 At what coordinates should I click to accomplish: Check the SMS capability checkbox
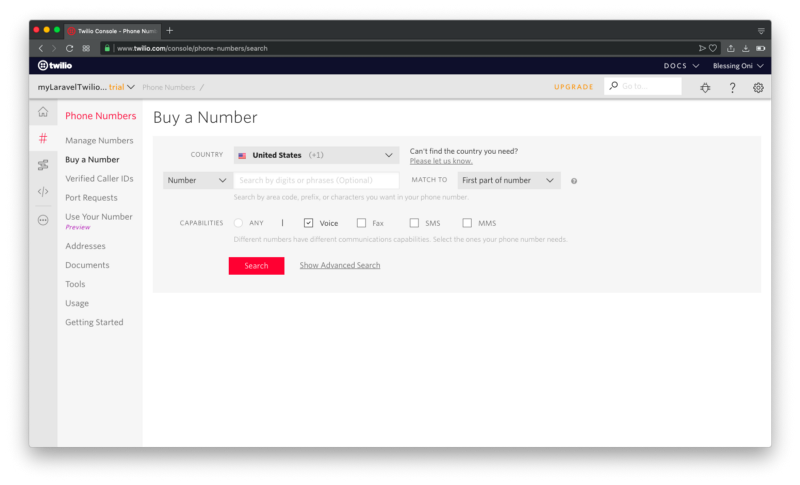414,223
